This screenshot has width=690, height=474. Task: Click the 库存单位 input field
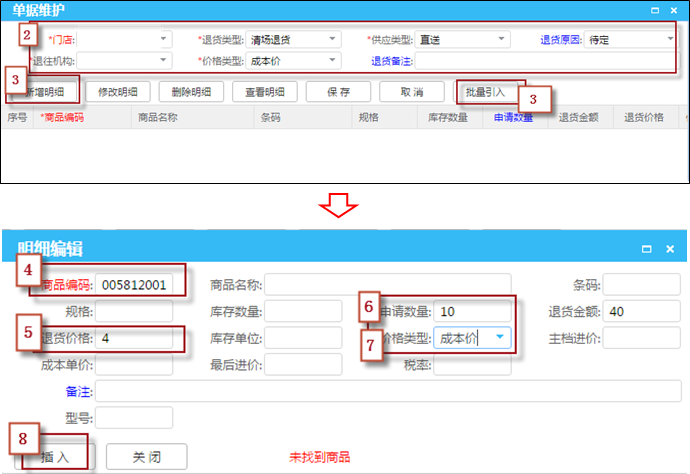coord(303,338)
